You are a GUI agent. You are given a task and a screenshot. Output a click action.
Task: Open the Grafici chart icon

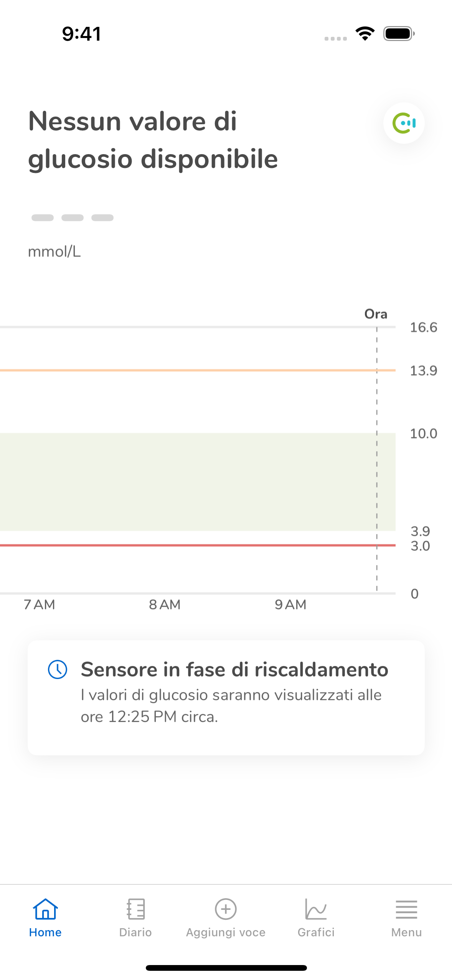tap(316, 909)
